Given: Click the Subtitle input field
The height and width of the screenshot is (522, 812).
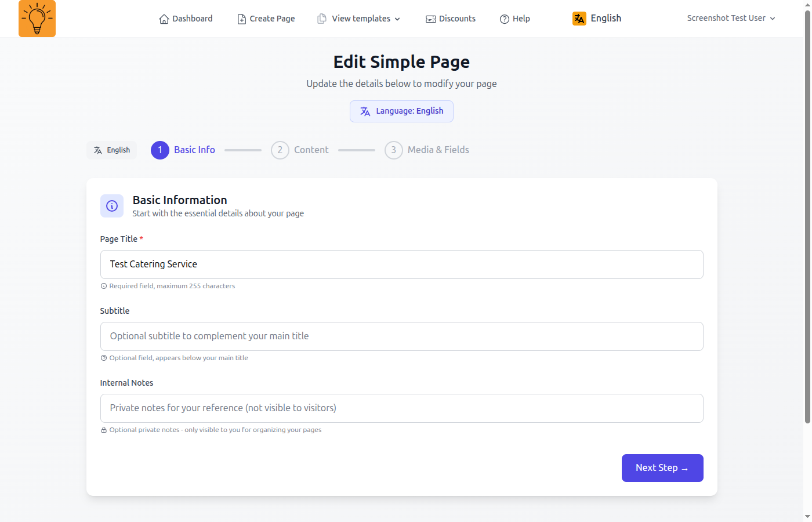Looking at the screenshot, I should (402, 336).
